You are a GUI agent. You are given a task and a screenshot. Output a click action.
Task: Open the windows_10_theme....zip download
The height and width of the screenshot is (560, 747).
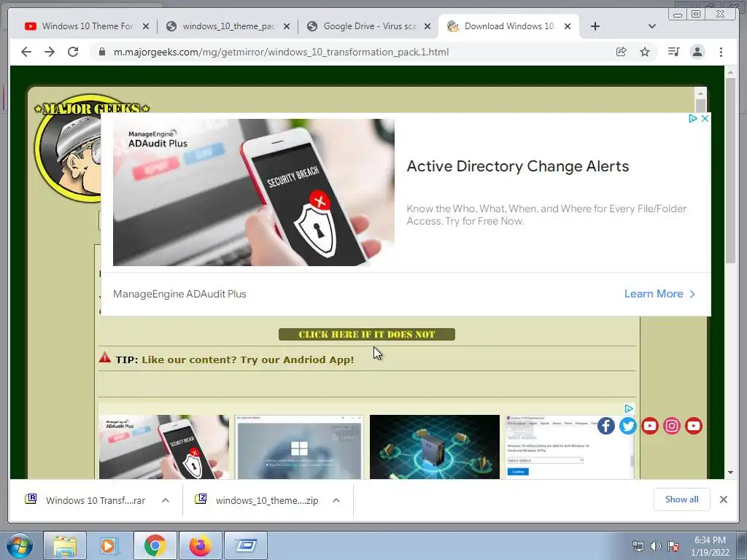[x=258, y=500]
